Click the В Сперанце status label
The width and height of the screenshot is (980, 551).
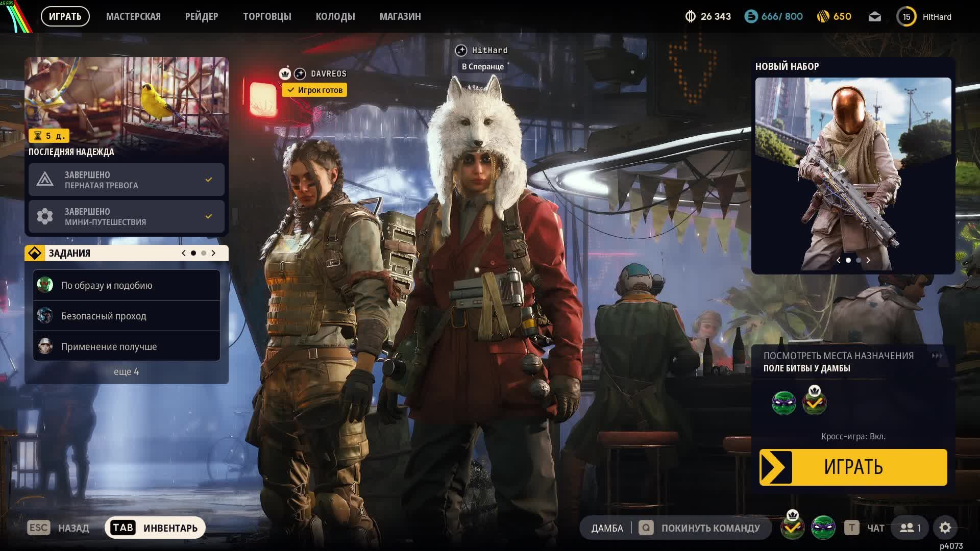(483, 66)
